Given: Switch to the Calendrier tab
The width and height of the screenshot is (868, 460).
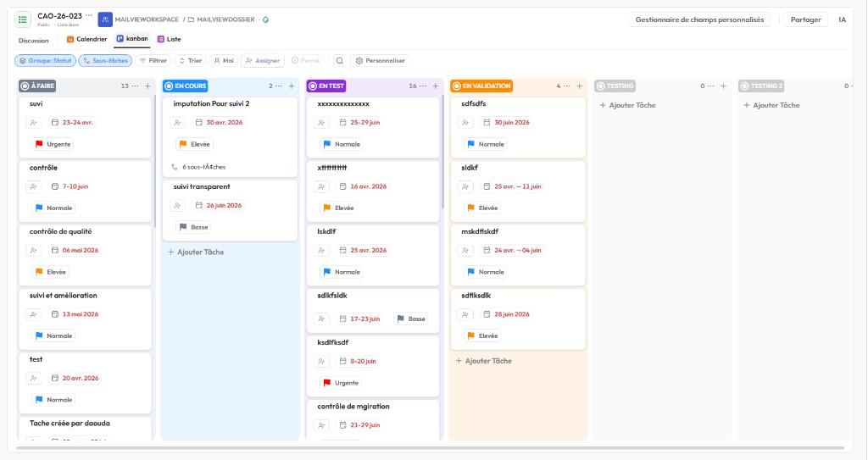Looking at the screenshot, I should [x=87, y=39].
